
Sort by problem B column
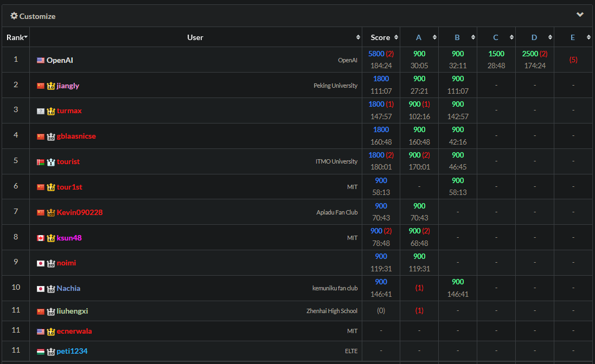473,37
